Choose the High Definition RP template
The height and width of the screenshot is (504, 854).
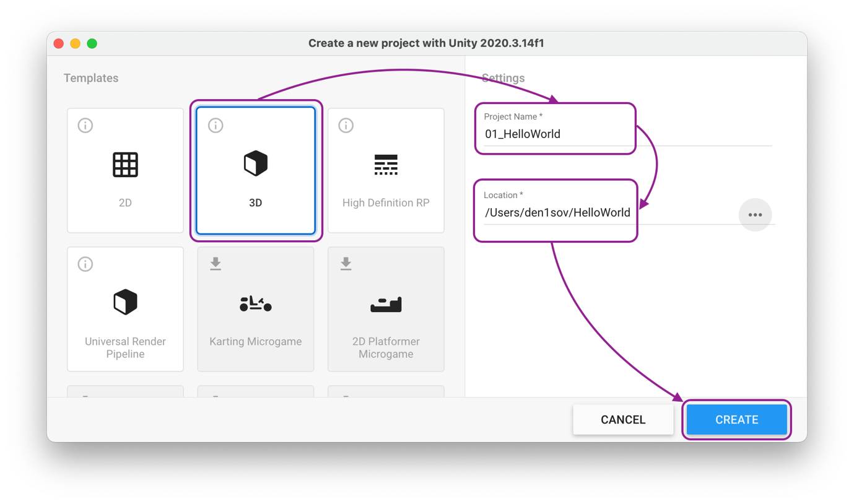386,170
